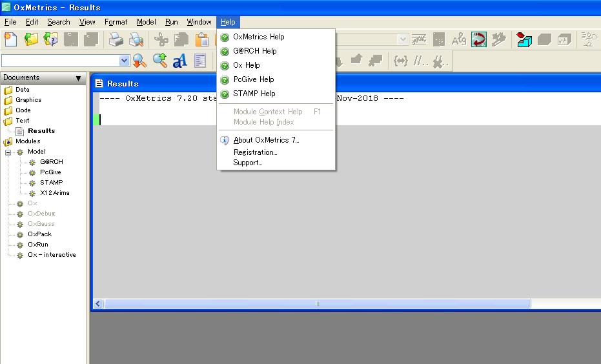
Task: Select X12Arima module under Model
Action: 55,193
